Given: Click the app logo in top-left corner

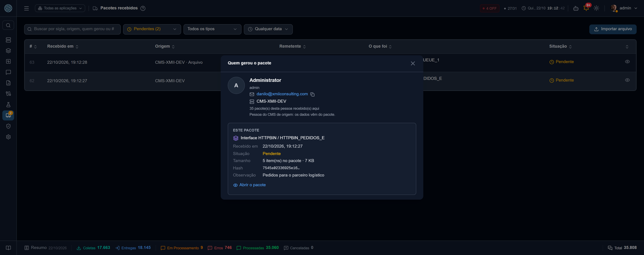Looking at the screenshot, I should (x=8, y=8).
